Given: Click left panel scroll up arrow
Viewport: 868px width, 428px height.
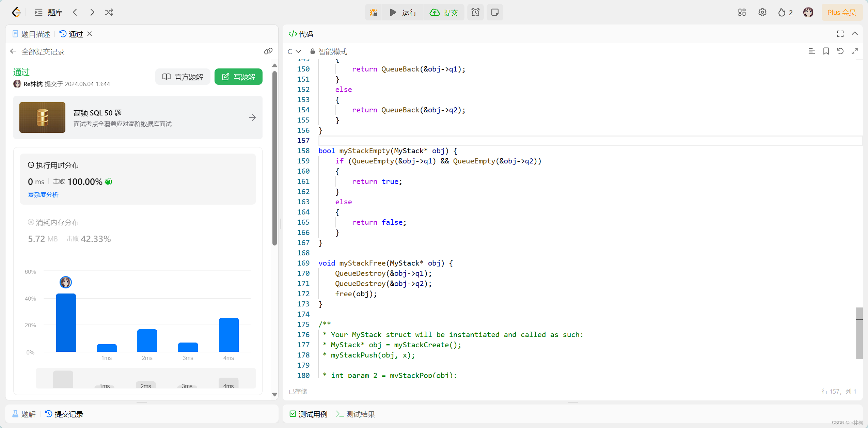Looking at the screenshot, I should pos(274,65).
